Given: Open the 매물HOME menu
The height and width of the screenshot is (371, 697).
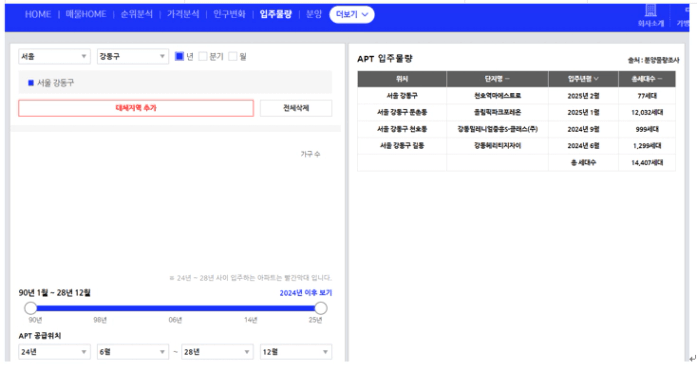Looking at the screenshot, I should (86, 14).
